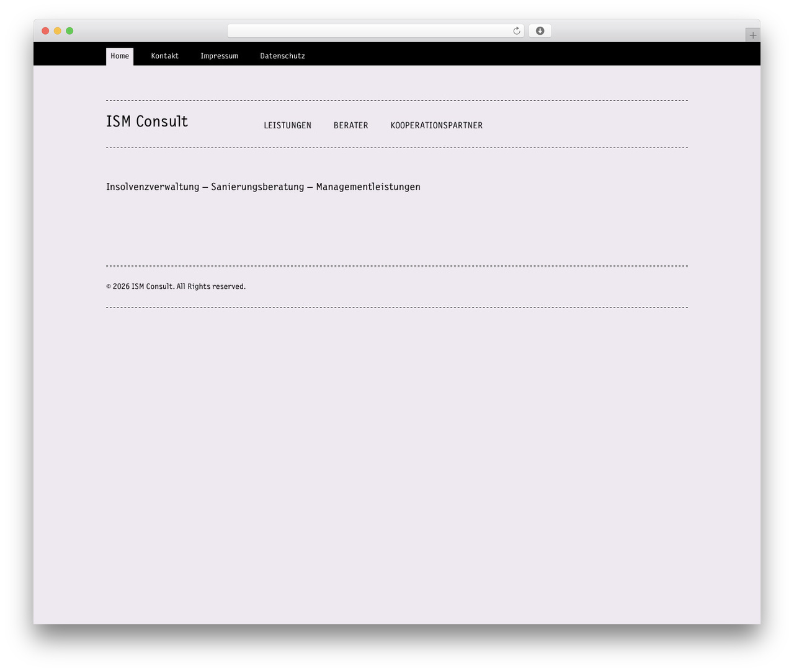Open the Kontakt page
This screenshot has height=672, width=794.
tap(165, 56)
